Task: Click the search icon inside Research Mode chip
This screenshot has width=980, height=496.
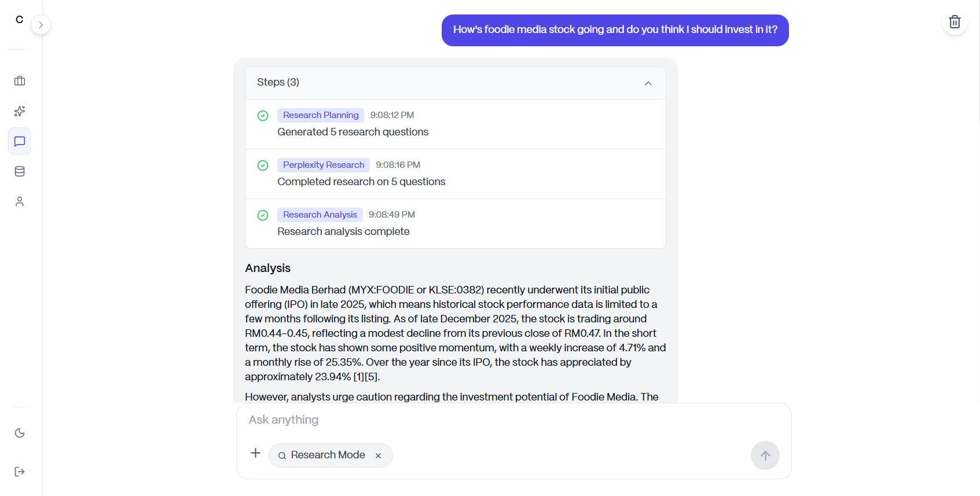Action: [282, 455]
